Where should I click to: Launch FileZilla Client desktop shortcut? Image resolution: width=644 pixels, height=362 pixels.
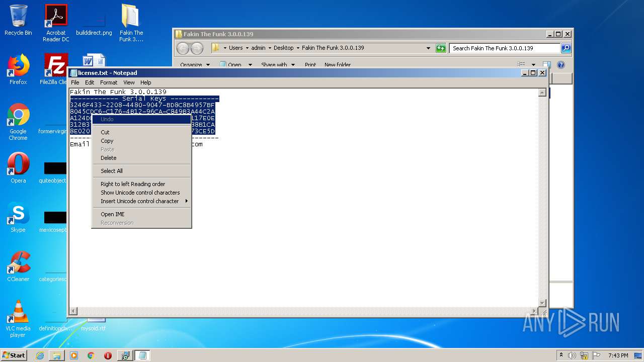(x=56, y=69)
